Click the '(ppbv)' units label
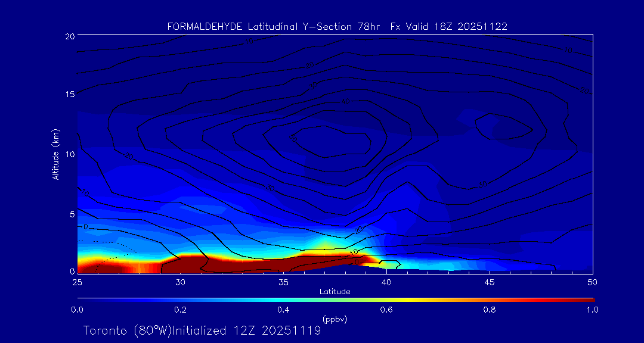The image size is (644, 343). click(x=335, y=319)
